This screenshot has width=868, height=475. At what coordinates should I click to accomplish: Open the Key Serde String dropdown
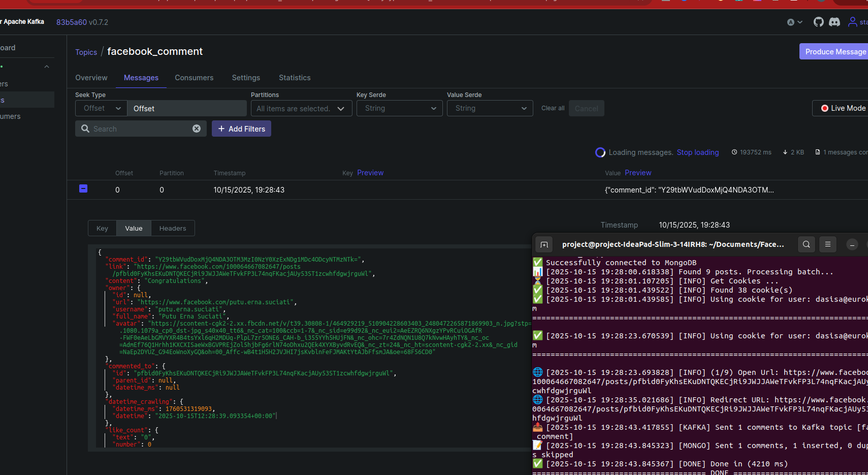click(x=399, y=108)
